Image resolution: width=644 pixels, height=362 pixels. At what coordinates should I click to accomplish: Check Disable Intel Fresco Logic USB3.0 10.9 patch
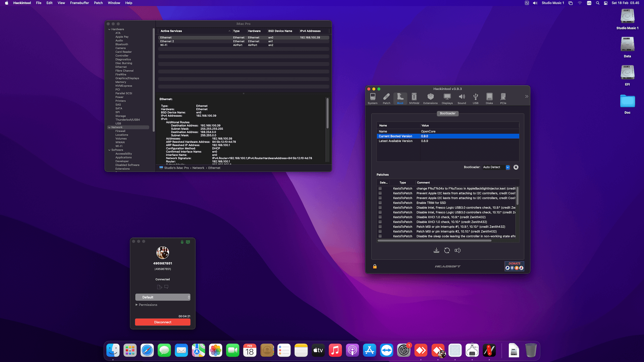(x=380, y=207)
